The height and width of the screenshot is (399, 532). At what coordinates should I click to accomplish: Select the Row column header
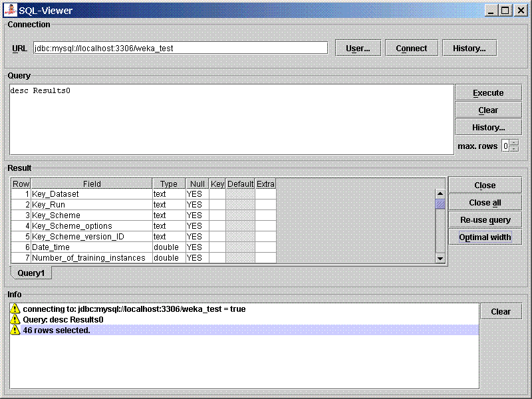coord(21,184)
